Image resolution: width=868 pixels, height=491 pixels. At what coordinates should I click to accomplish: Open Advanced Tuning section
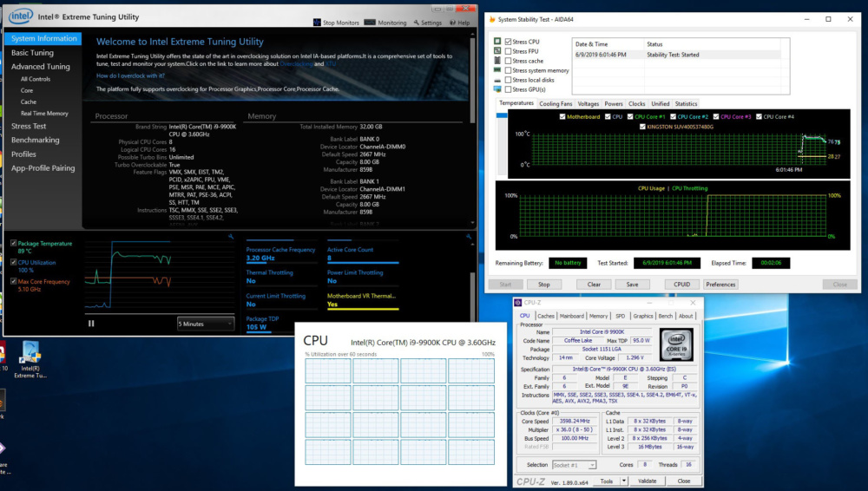(x=41, y=67)
